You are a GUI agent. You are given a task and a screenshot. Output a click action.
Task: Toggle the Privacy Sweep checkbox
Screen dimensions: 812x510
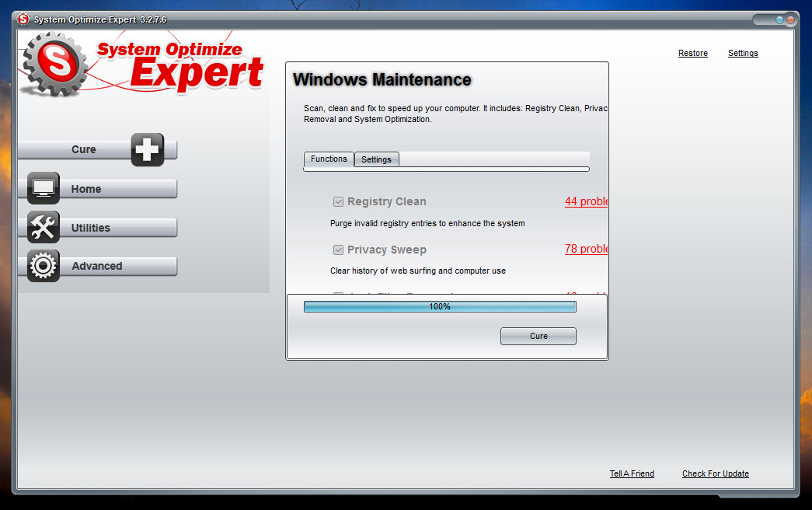338,250
